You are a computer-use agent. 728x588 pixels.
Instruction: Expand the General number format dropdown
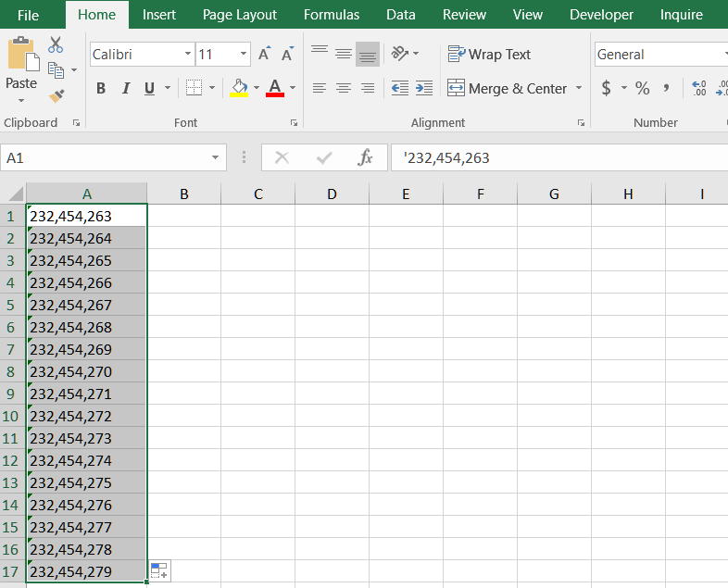(723, 55)
